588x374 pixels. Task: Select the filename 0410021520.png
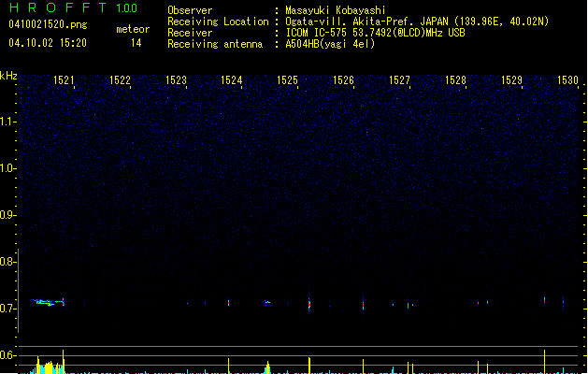click(x=48, y=24)
